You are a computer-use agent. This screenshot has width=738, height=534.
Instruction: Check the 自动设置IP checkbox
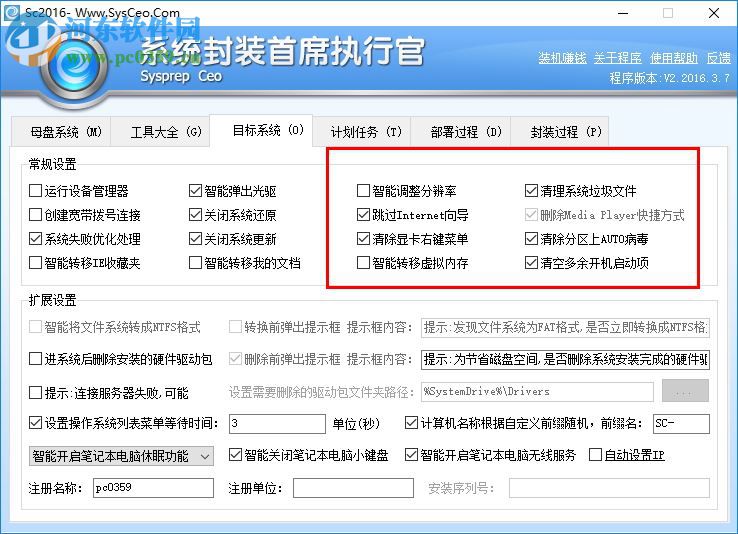point(595,455)
